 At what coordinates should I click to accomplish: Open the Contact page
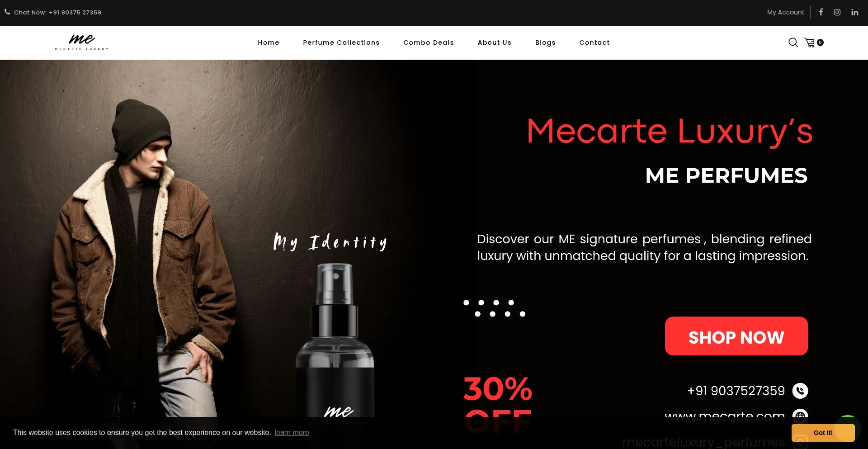pyautogui.click(x=594, y=43)
